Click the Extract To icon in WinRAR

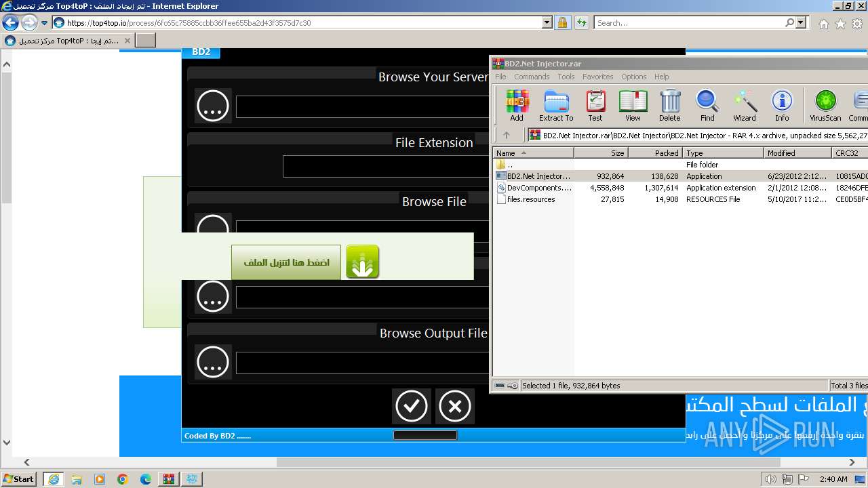click(x=556, y=106)
